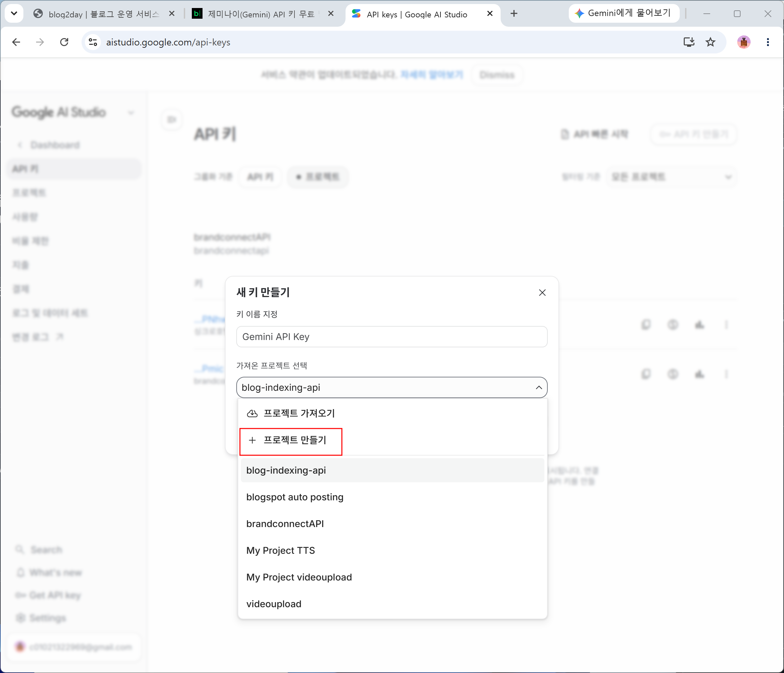Viewport: 784px width, 673px height.
Task: Go forward in browser history
Action: click(40, 42)
